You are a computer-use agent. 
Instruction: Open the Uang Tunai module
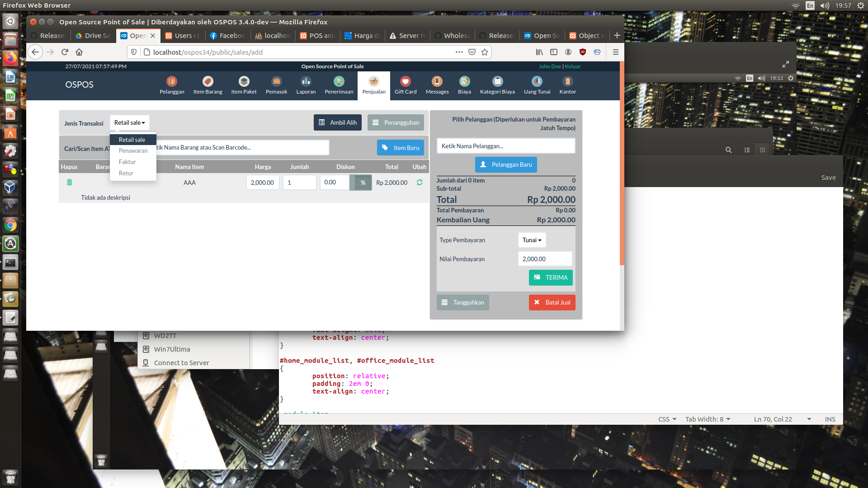(537, 84)
